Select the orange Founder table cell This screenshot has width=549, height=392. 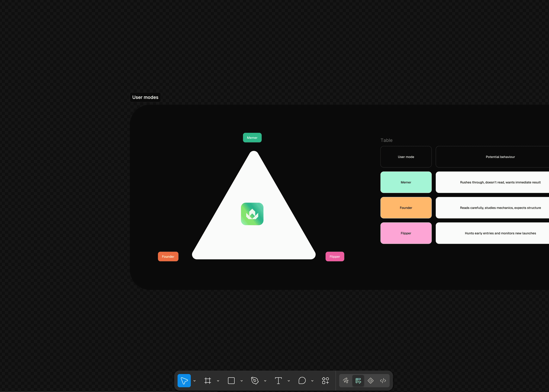[406, 208]
